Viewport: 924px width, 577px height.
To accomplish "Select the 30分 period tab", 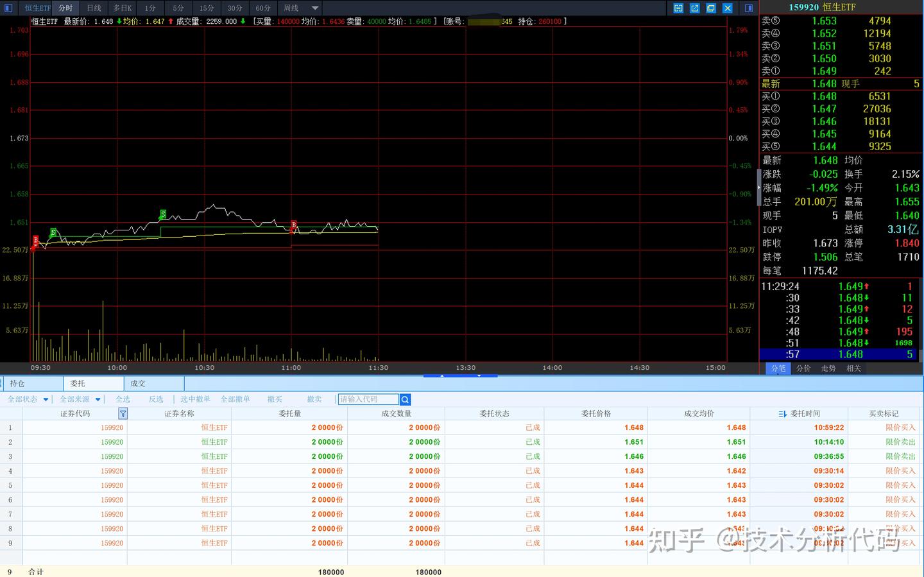I will [x=235, y=8].
